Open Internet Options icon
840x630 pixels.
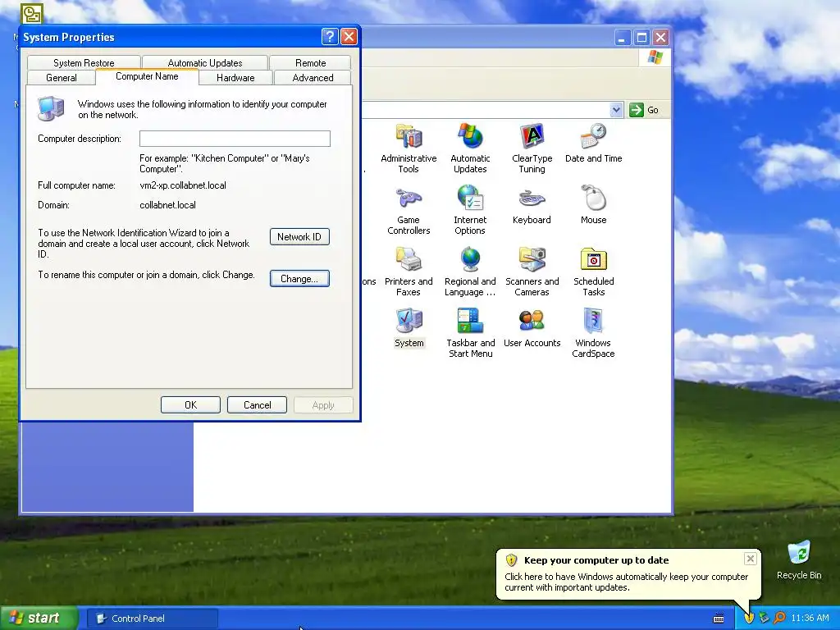point(470,210)
